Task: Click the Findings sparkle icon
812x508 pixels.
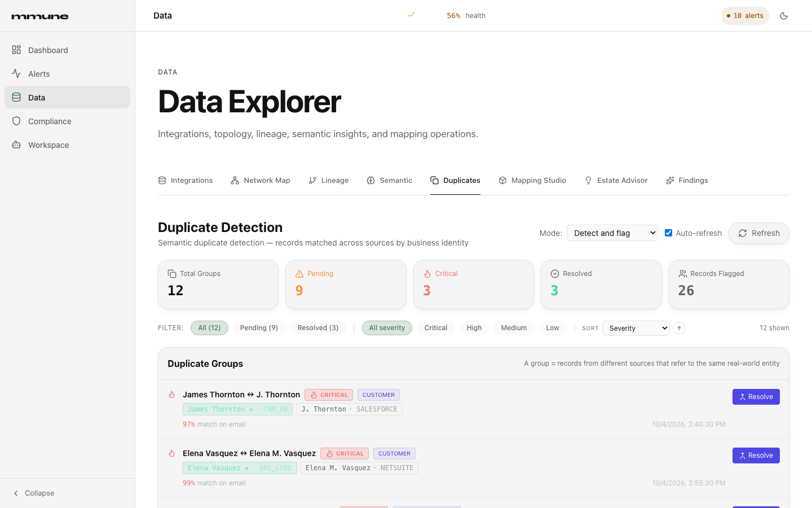Action: coord(670,181)
